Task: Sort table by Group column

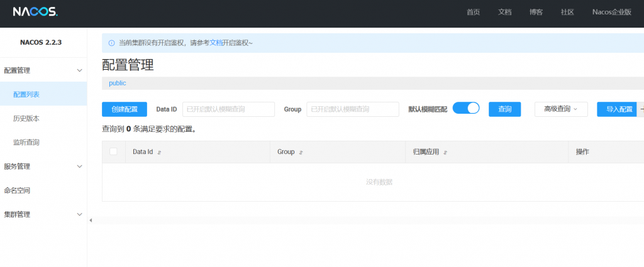Action: click(x=301, y=152)
